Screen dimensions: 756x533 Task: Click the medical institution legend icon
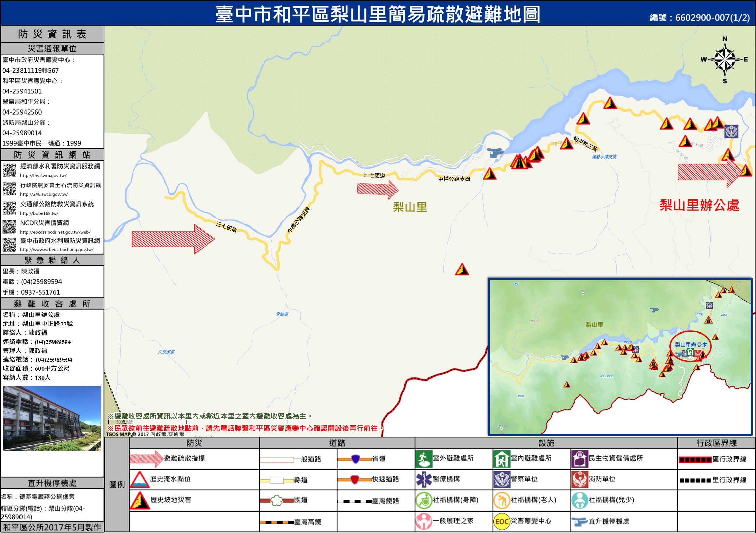click(424, 479)
